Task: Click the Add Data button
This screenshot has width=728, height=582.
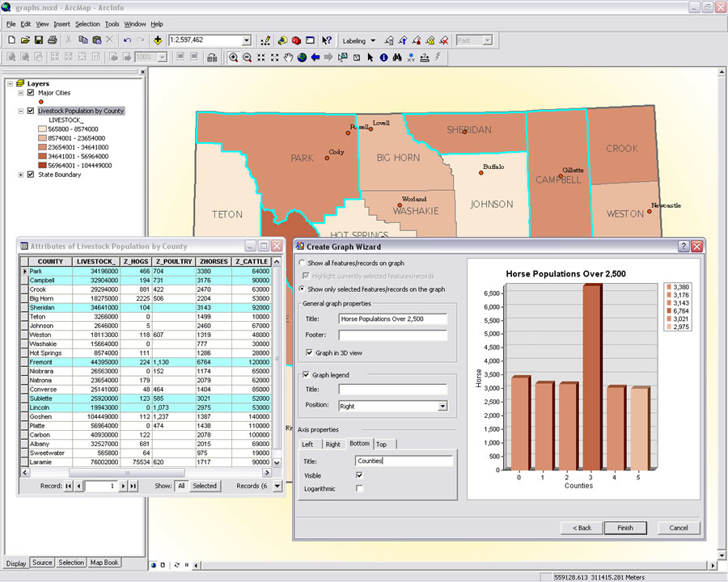Action: pos(157,40)
